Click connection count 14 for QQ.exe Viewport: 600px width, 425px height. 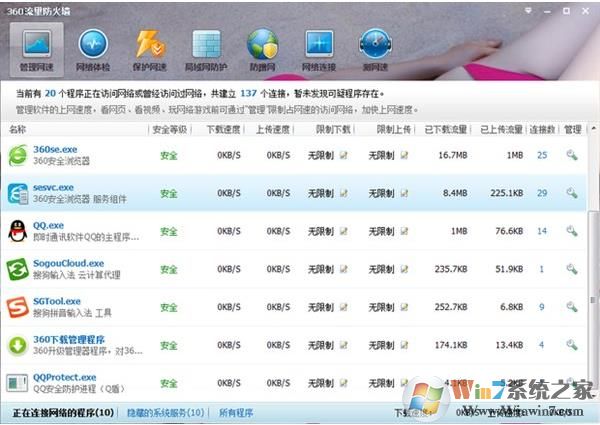(542, 231)
